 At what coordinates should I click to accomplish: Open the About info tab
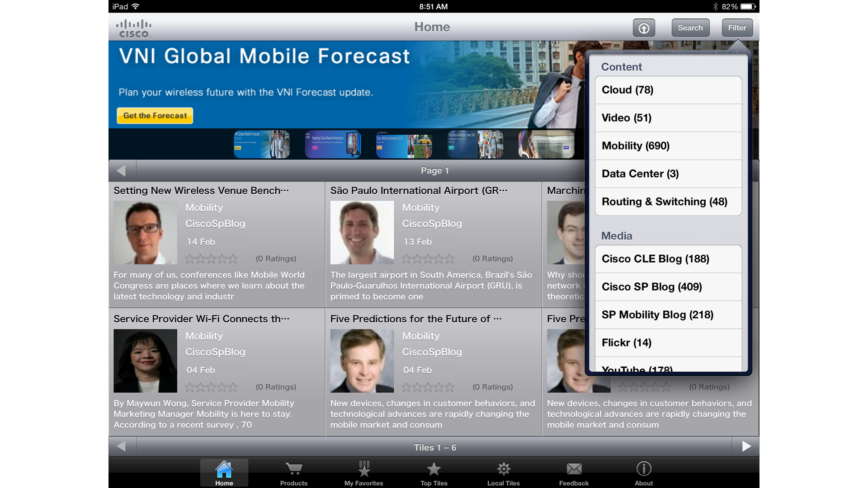tap(644, 473)
